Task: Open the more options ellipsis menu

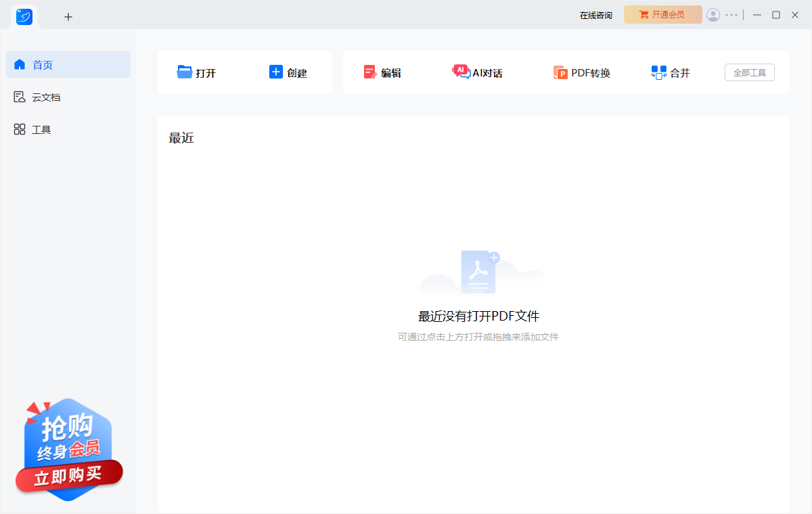Action: [x=731, y=14]
